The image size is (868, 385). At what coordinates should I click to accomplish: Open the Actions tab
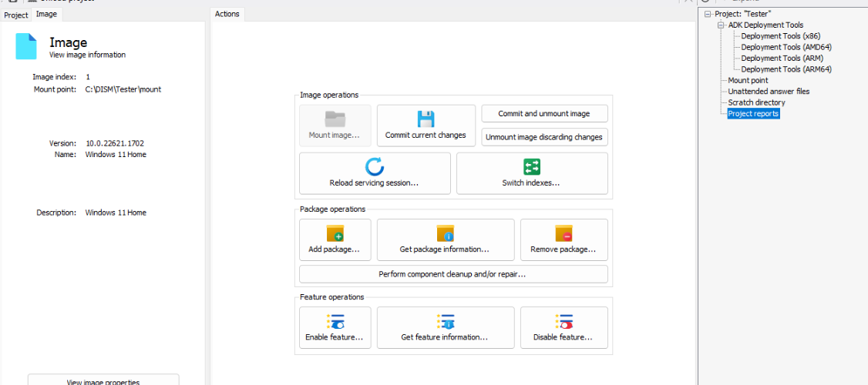(227, 15)
